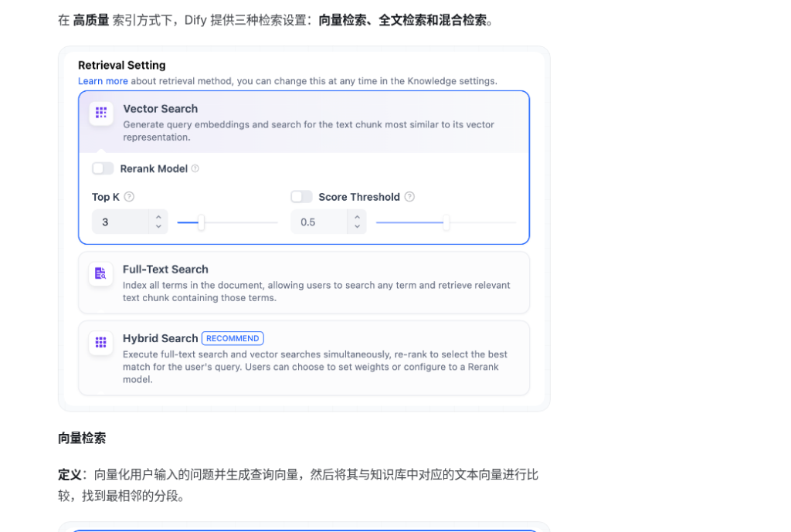The image size is (791, 532).
Task: Click the Vector Search grid icon
Action: tap(101, 113)
